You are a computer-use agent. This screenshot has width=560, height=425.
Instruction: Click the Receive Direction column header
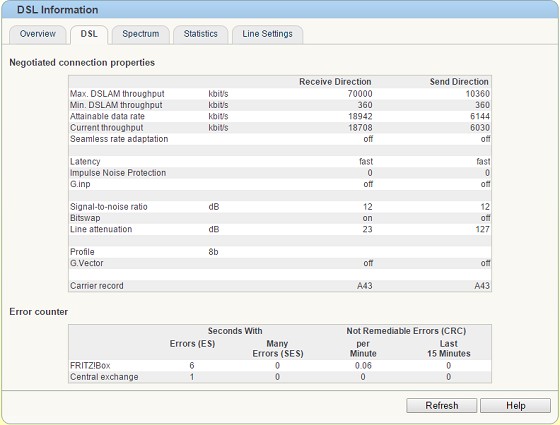tap(335, 82)
